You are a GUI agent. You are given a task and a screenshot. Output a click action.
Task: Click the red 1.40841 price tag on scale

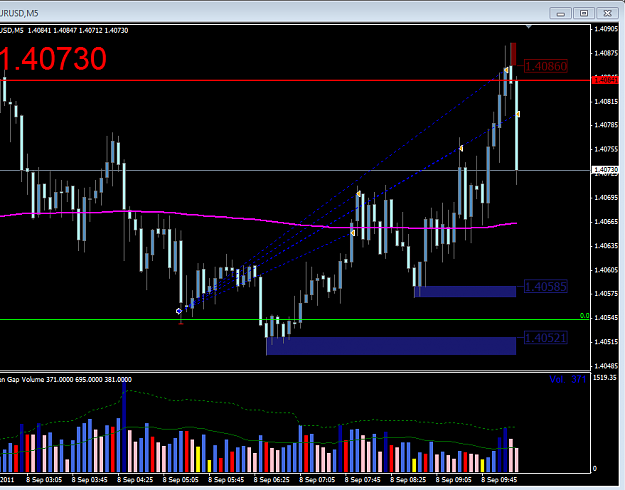tap(606, 81)
